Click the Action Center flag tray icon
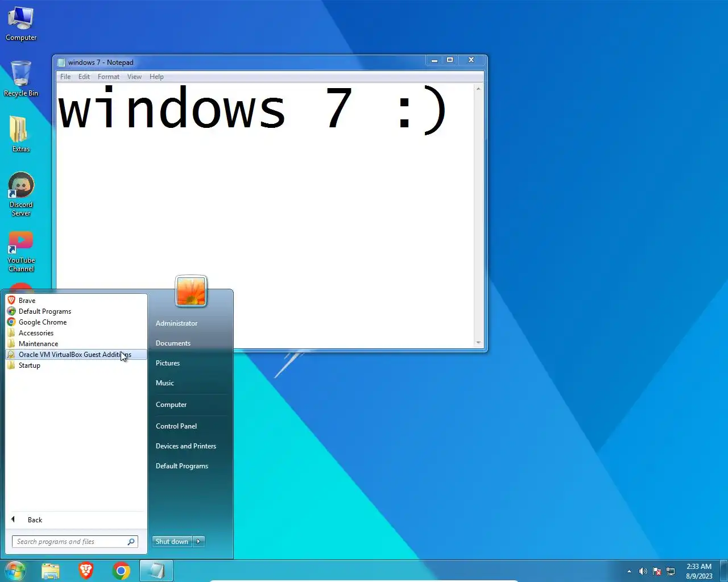Screen dimensions: 728x582 click(x=657, y=571)
